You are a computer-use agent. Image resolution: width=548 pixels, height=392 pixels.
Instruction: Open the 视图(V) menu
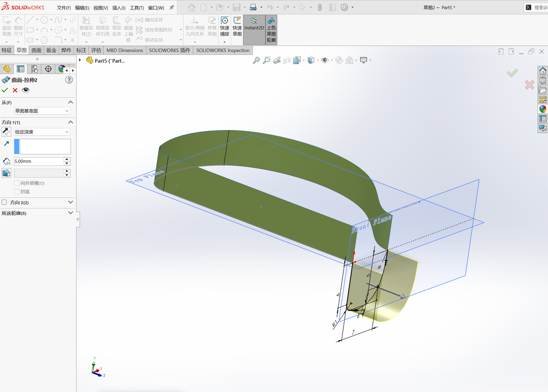pos(101,7)
